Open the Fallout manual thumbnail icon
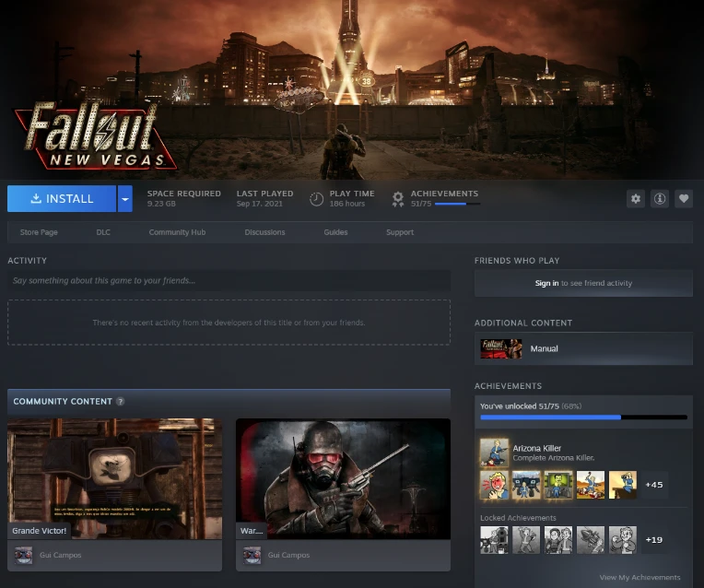 click(x=500, y=348)
